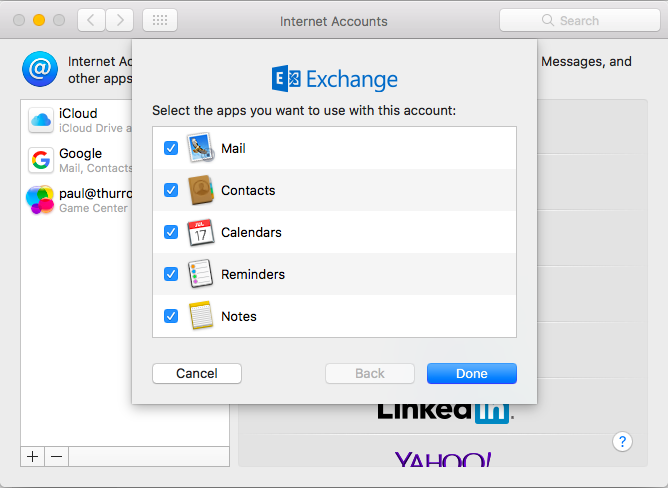
Task: Click the Internet Accounts @ icon
Action: pos(40,69)
